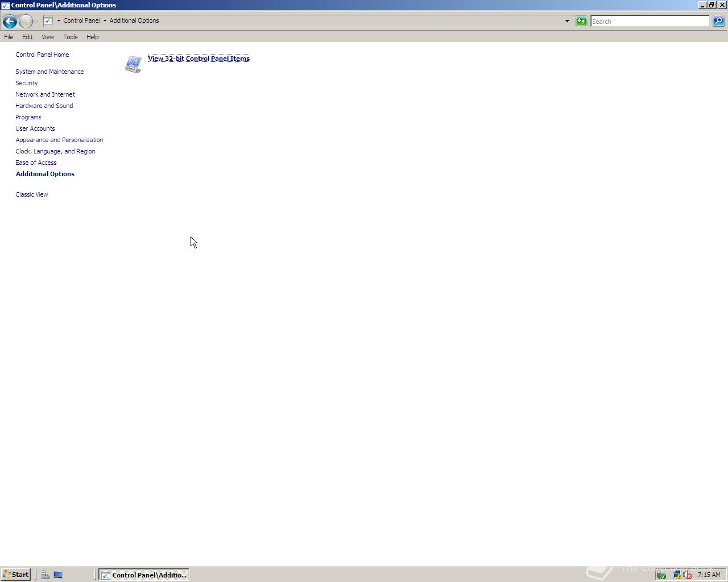The width and height of the screenshot is (728, 582).
Task: Open the Recent Pages dropdown arrow
Action: (36, 22)
